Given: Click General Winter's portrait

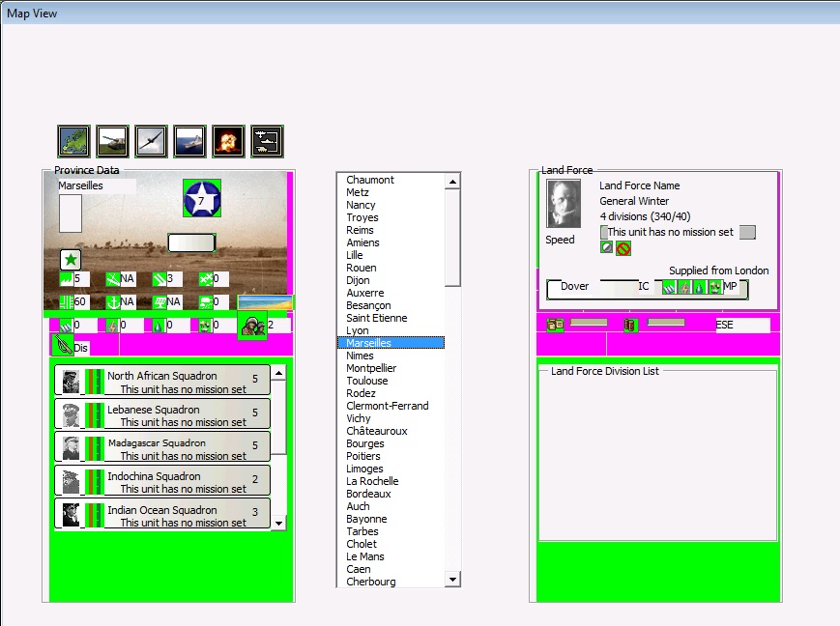Looking at the screenshot, I should [x=564, y=204].
